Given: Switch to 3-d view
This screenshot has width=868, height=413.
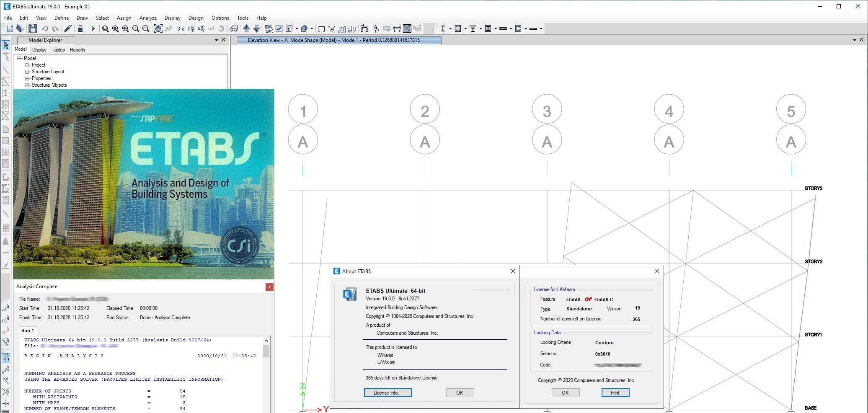Looking at the screenshot, I should click(x=181, y=28).
